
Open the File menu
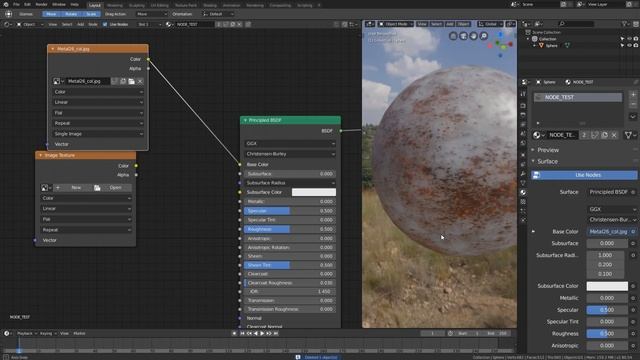(16, 4)
